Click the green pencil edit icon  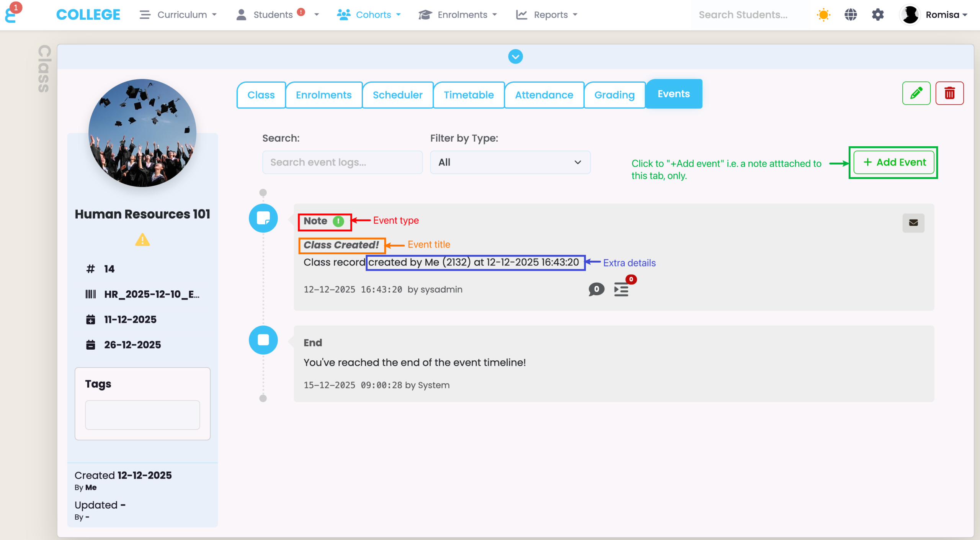tap(916, 93)
